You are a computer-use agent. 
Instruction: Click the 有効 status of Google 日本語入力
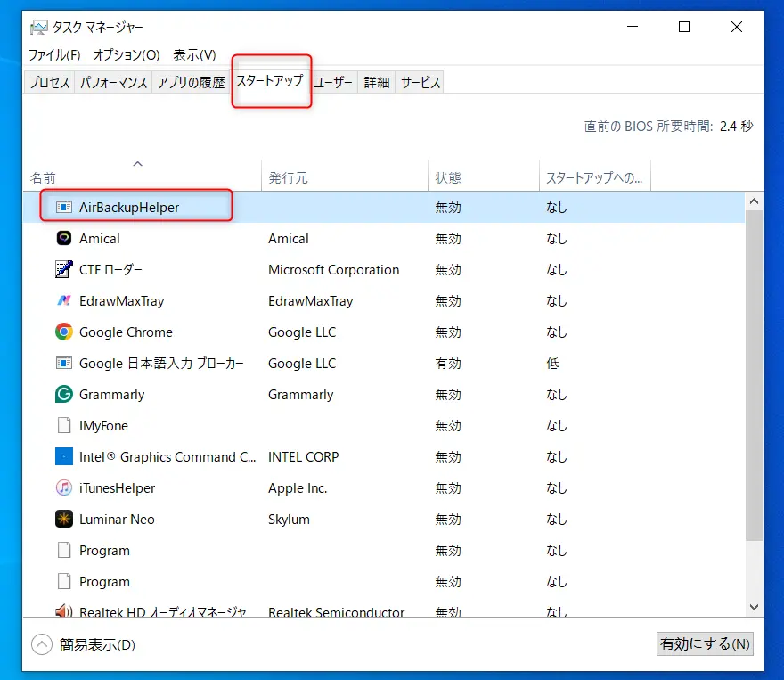coord(448,363)
